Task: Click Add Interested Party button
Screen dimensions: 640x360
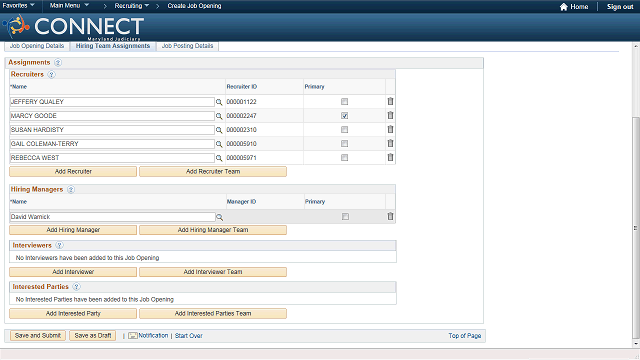Action: 73,313
